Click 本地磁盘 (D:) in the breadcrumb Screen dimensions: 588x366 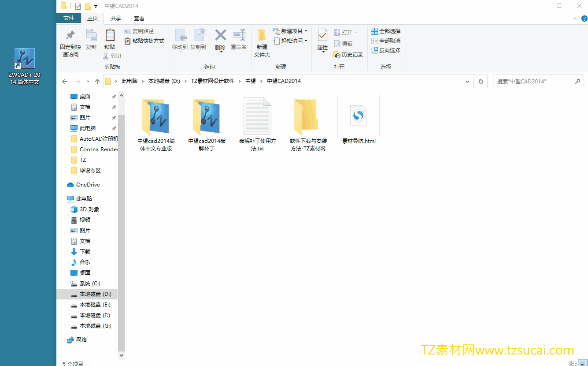(x=164, y=81)
